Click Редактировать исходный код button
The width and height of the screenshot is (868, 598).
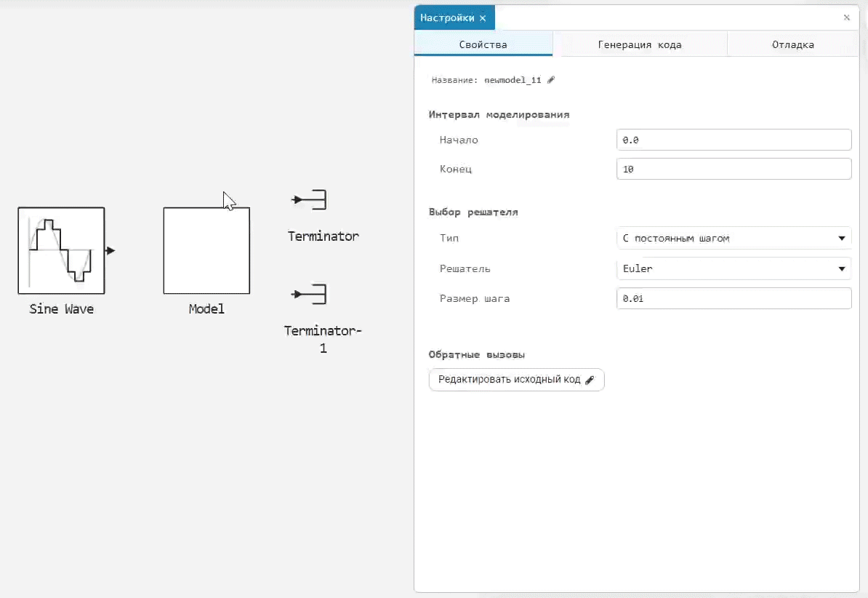(x=516, y=380)
